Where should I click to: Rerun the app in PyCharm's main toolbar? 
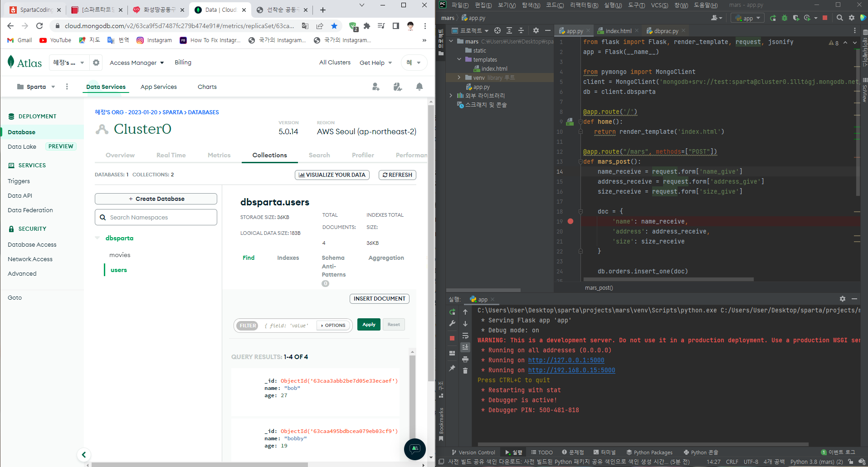773,18
